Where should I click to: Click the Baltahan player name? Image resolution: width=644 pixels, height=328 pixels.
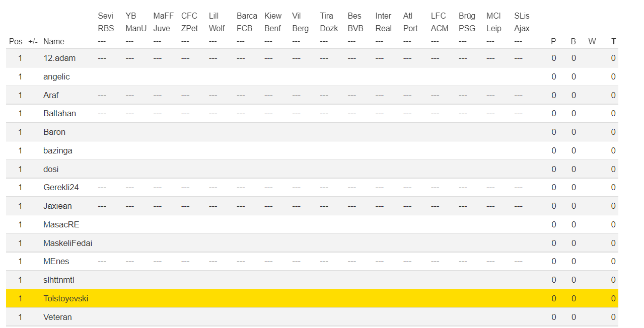pyautogui.click(x=59, y=114)
